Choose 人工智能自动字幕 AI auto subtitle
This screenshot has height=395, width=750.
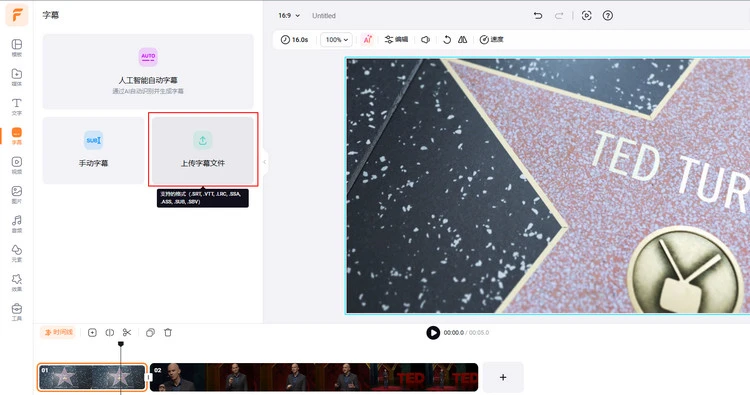click(x=148, y=71)
